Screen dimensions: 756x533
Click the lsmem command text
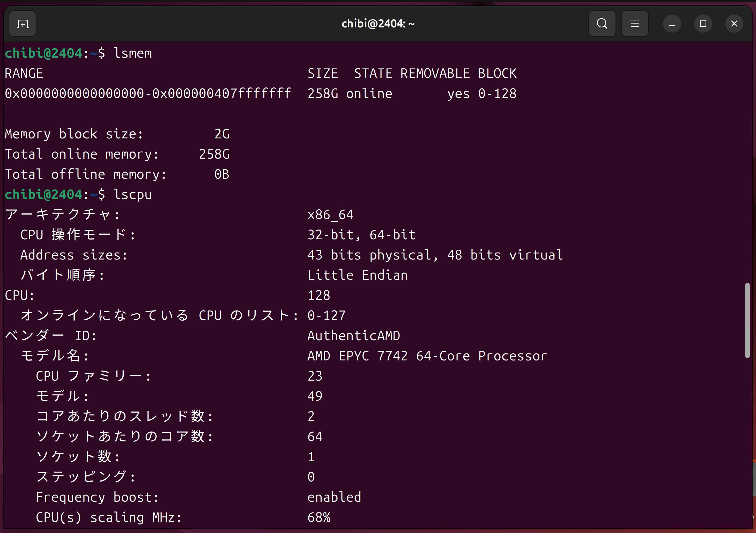click(x=133, y=53)
